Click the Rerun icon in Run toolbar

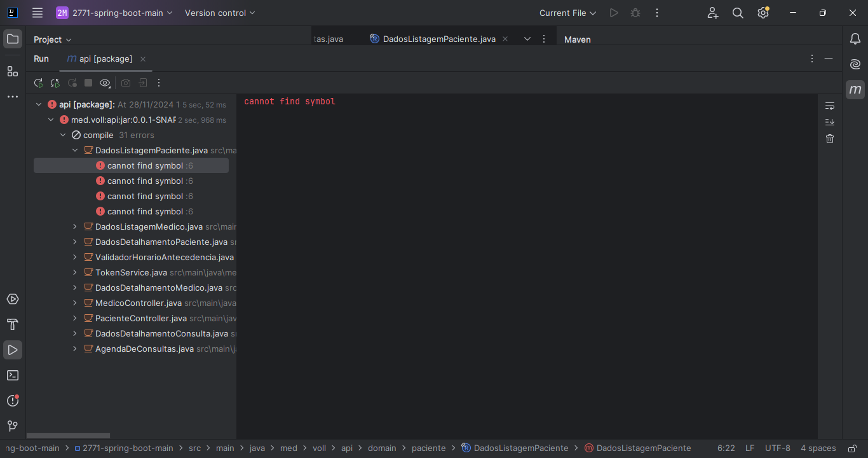click(x=39, y=83)
